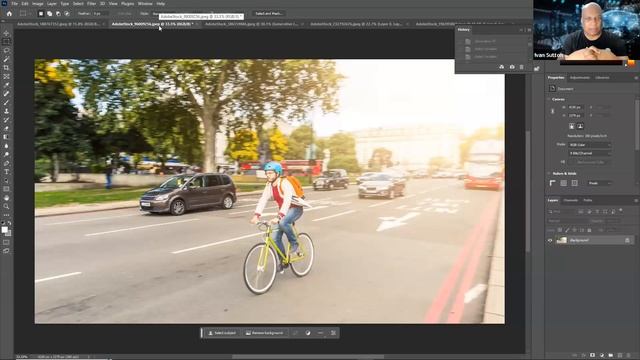Change screen mode icon in toolbox
The image size is (640, 360).
[x=6, y=251]
